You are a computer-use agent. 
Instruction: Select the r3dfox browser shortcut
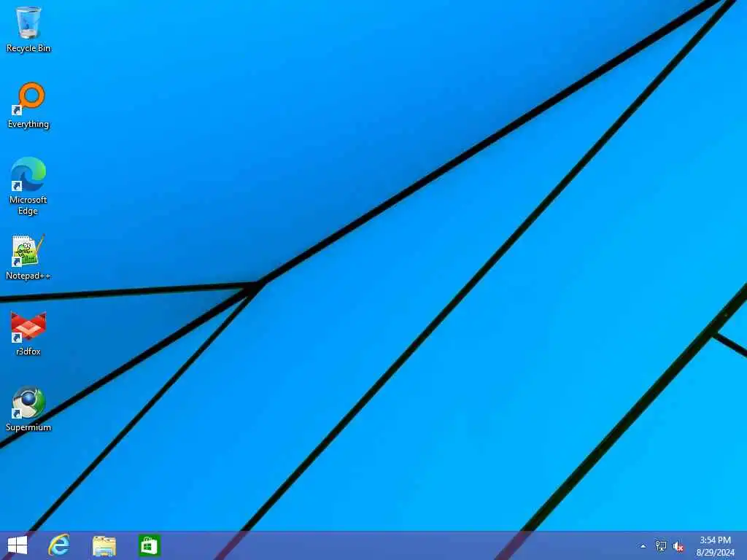tap(28, 333)
